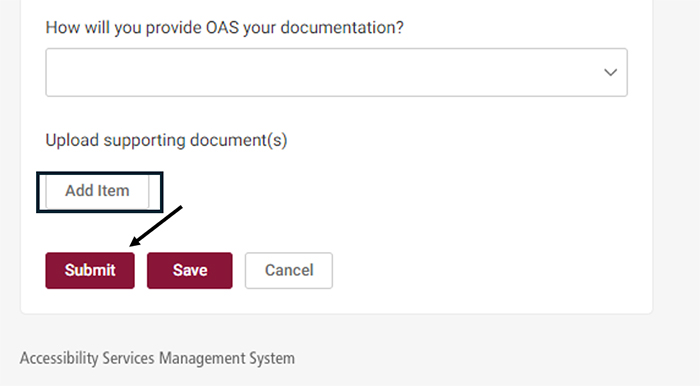Show options for providing OAS documentation

tap(336, 72)
